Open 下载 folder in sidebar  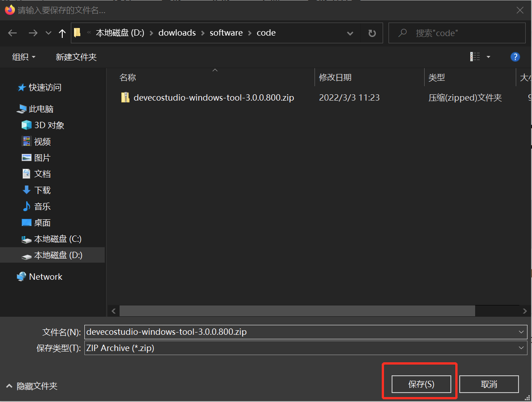point(36,190)
